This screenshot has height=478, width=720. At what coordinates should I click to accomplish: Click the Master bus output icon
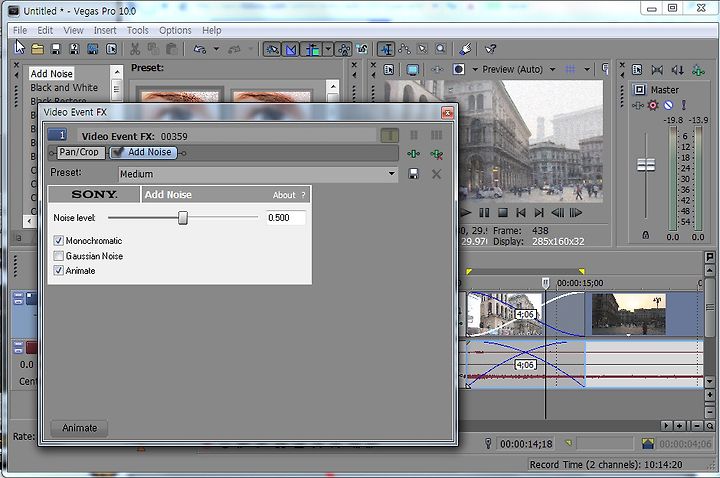[x=640, y=90]
